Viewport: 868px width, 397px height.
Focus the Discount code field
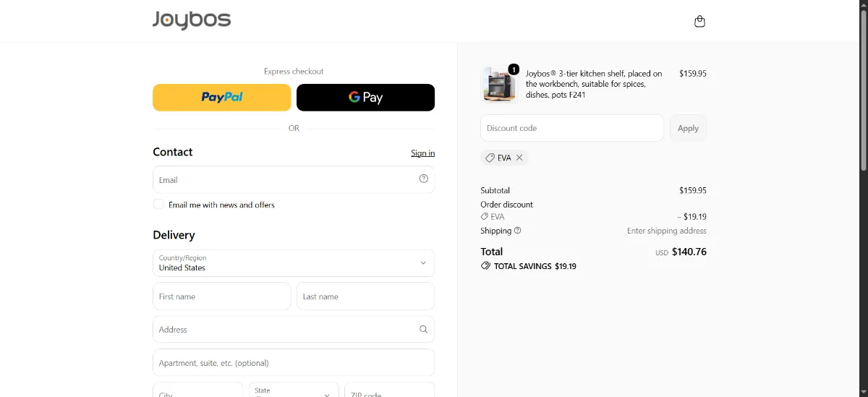click(572, 128)
